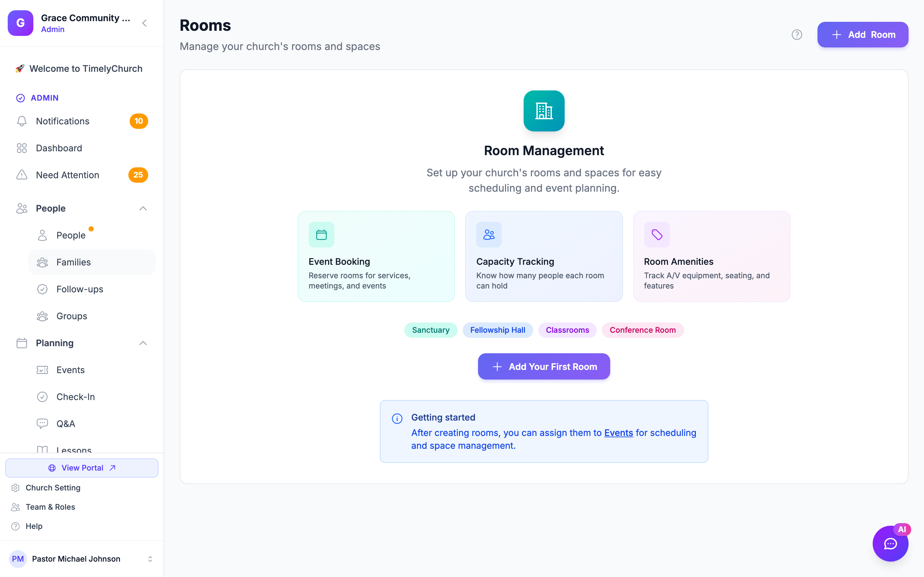The width and height of the screenshot is (924, 577).
Task: Collapse the sidebar with the left arrow
Action: 144,23
